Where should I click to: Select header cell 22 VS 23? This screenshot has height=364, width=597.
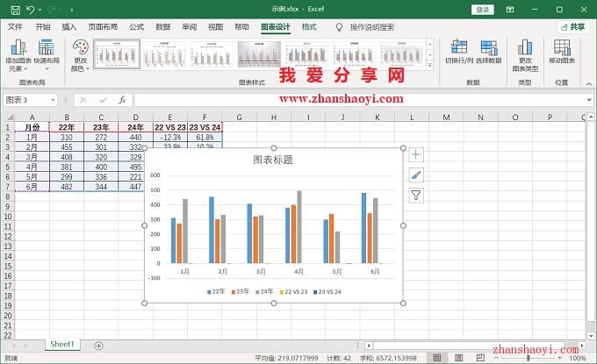pos(170,127)
